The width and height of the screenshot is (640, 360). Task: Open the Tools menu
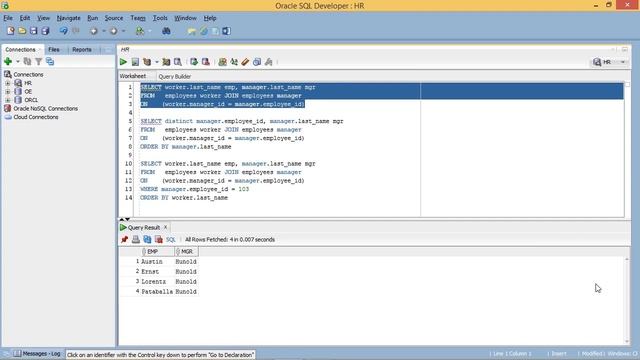click(160, 18)
